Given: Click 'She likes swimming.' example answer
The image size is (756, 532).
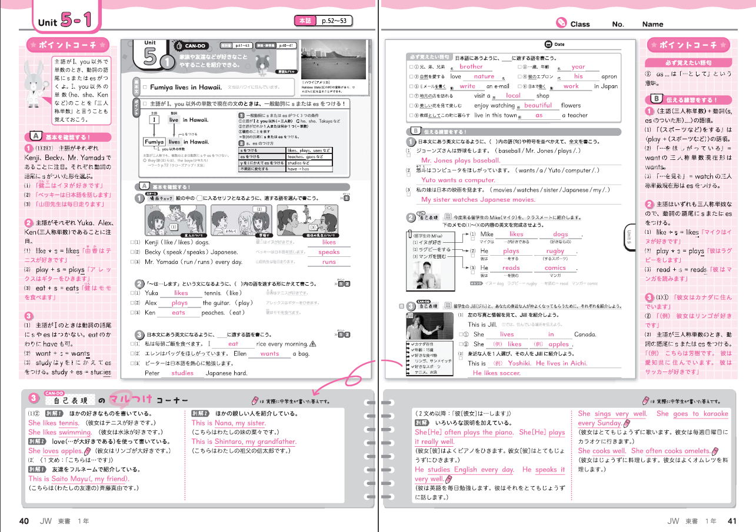Looking at the screenshot, I should point(60,432).
